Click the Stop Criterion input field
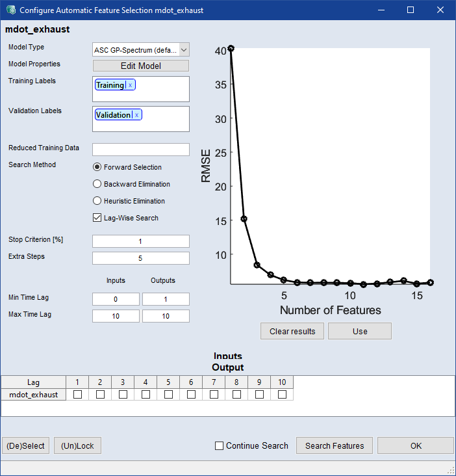This screenshot has height=476, width=456. [x=140, y=241]
